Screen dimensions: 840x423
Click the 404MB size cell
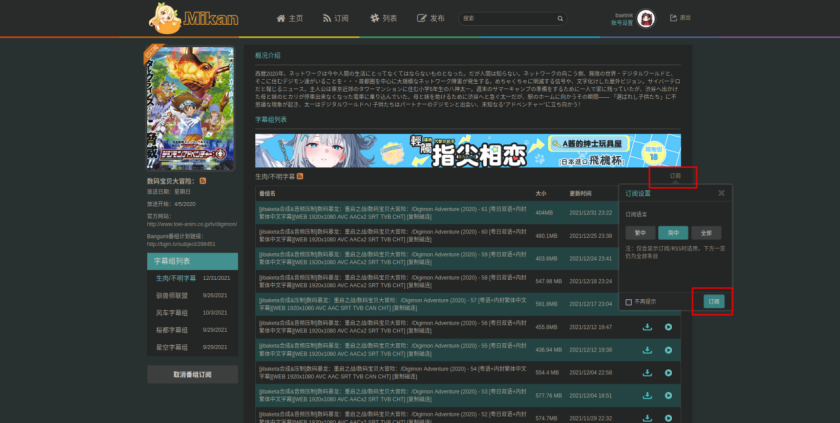coord(544,213)
